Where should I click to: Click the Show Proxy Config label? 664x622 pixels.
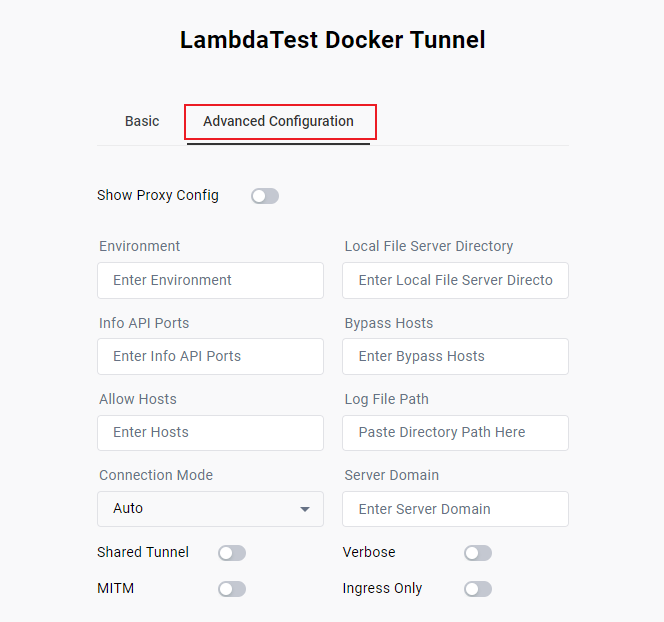click(x=158, y=195)
